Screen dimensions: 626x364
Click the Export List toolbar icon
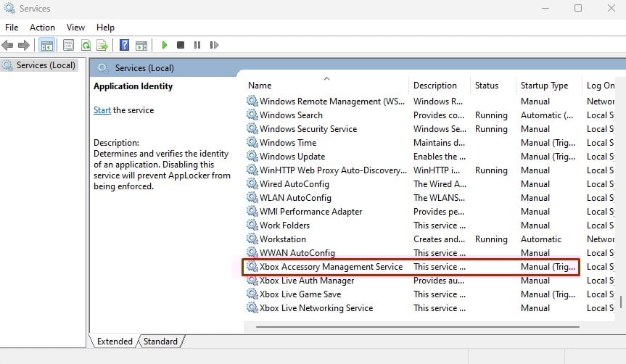coord(102,45)
